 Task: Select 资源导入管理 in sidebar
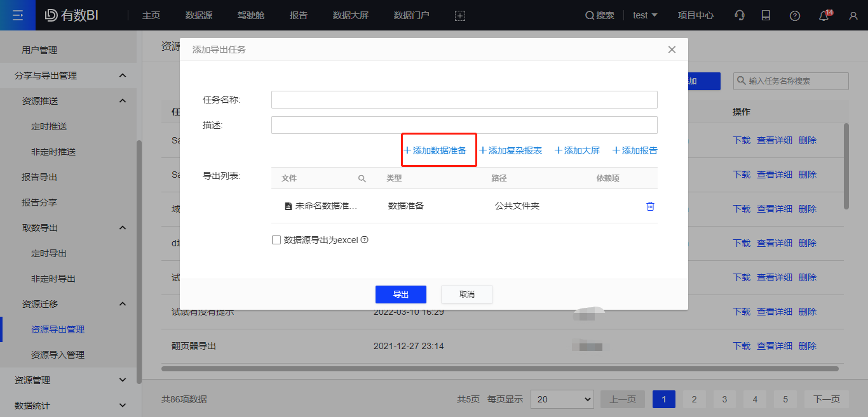tap(58, 355)
